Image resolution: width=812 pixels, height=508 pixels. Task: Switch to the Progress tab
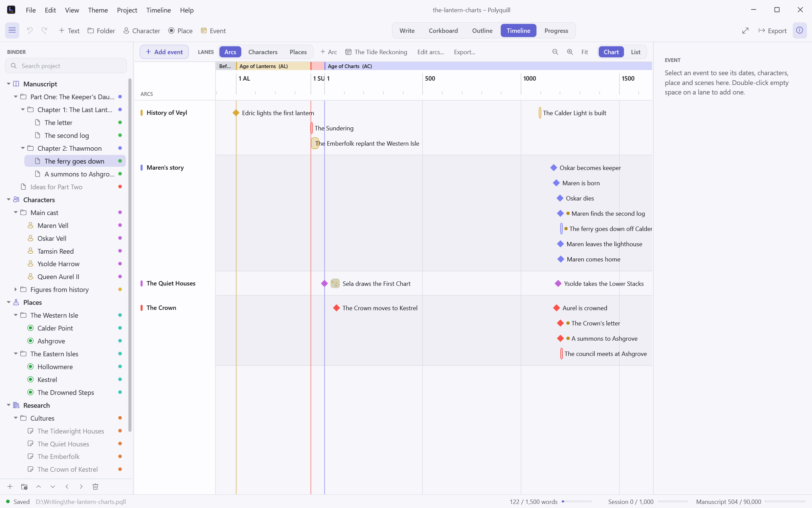coord(556,31)
